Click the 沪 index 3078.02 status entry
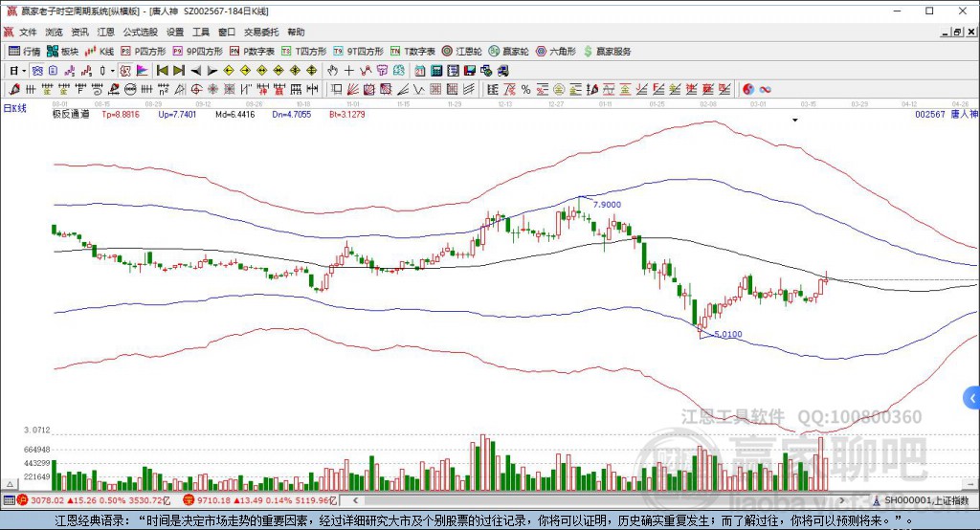Viewport: 980px width, 530px height. (x=94, y=500)
